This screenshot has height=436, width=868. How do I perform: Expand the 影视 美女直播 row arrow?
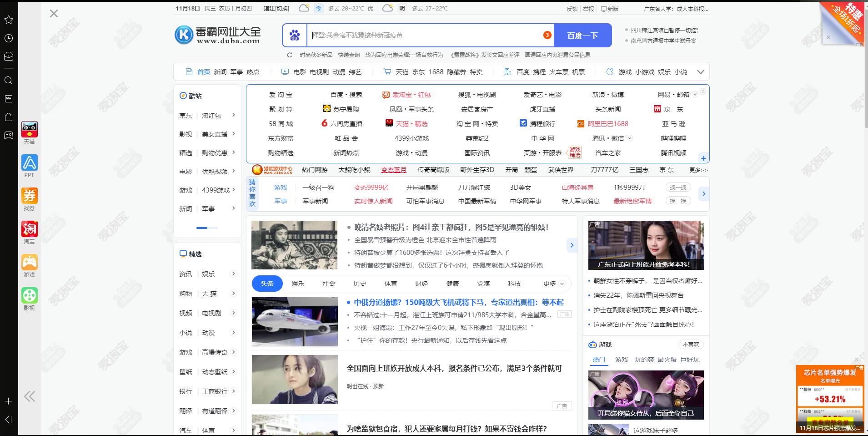(234, 134)
